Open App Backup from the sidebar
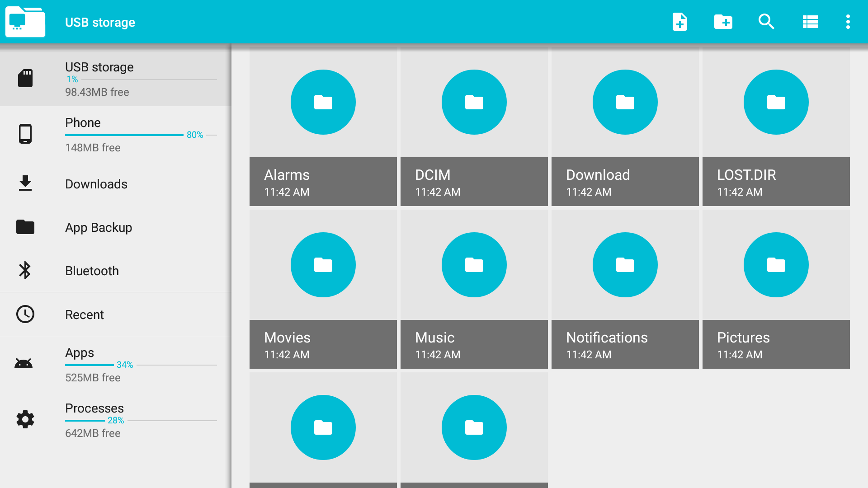The height and width of the screenshot is (488, 868). point(115,227)
